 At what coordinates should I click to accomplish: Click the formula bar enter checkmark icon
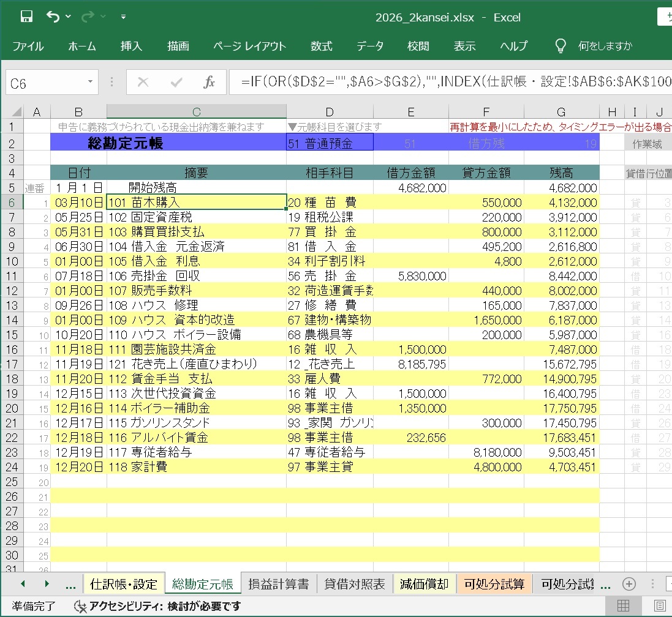click(176, 83)
